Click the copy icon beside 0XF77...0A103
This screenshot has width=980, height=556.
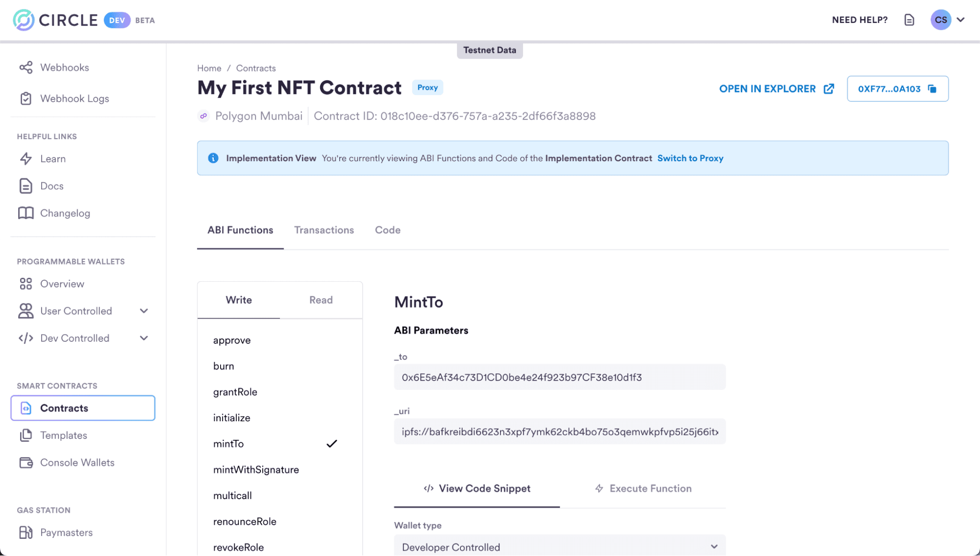[x=932, y=89]
